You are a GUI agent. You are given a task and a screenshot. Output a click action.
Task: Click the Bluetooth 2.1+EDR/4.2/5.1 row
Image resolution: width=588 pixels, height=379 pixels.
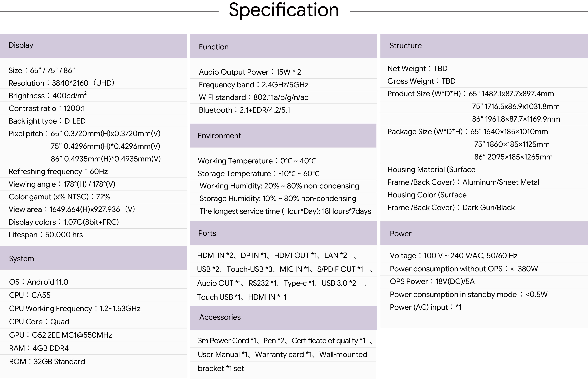(x=283, y=110)
